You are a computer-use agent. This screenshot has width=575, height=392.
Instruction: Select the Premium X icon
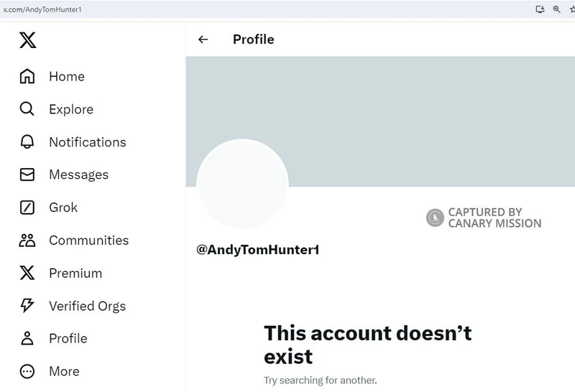click(x=27, y=273)
